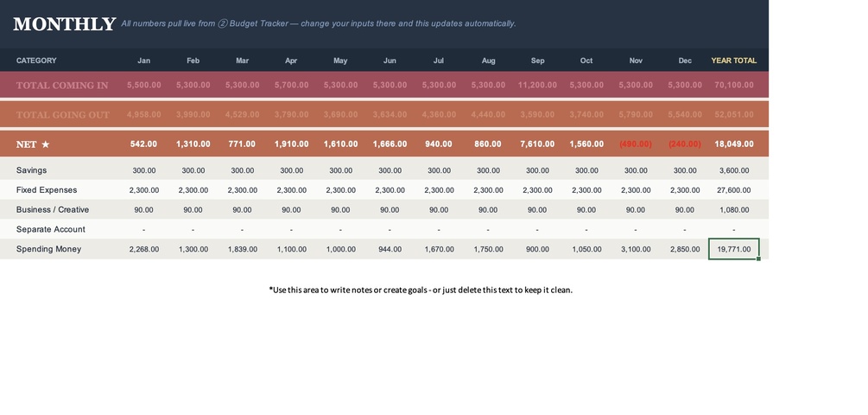Select the CATEGORY column header

point(36,61)
